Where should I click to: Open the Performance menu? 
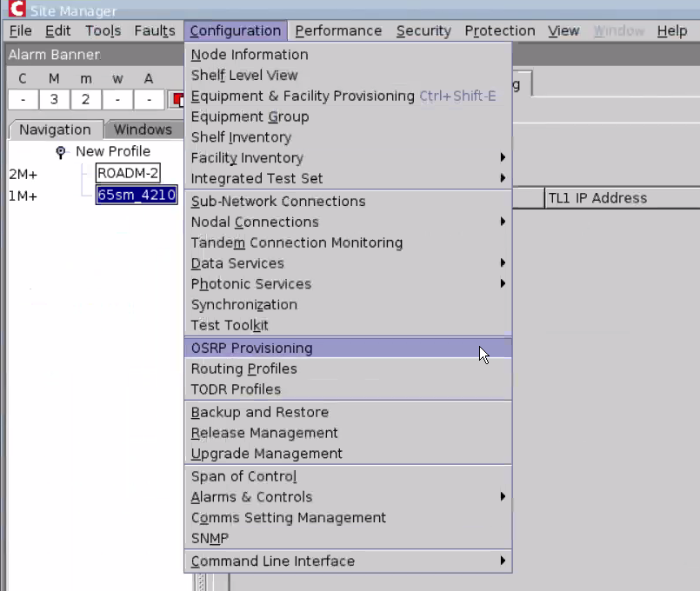click(338, 30)
